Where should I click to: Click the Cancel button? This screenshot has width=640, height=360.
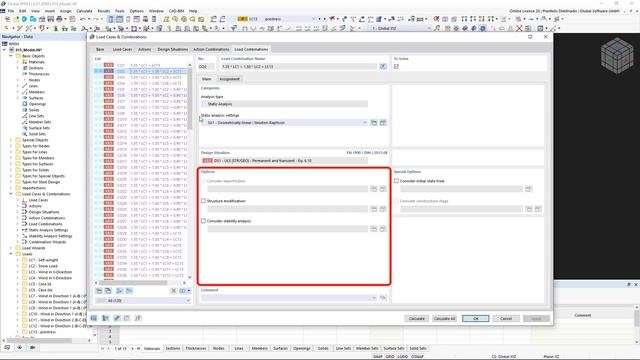pyautogui.click(x=506, y=318)
